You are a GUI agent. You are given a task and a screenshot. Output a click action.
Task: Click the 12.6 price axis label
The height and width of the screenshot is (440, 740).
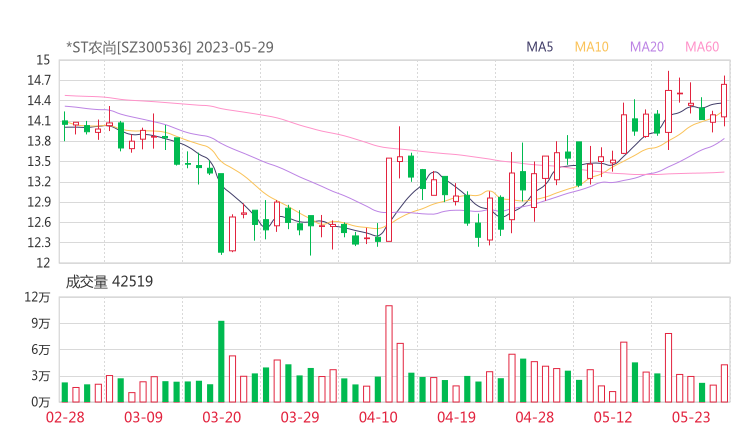39,222
